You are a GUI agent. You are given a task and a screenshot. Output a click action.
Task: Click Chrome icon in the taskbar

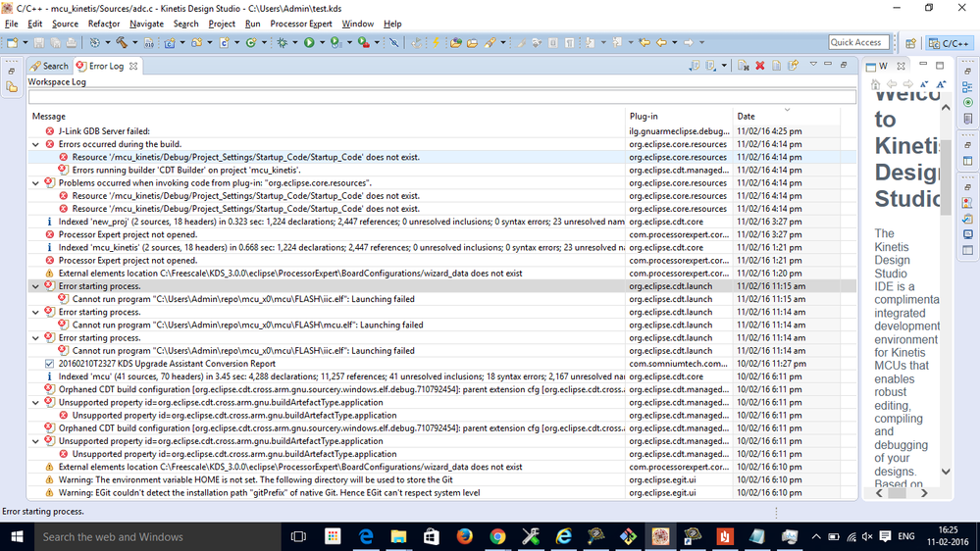tap(497, 536)
